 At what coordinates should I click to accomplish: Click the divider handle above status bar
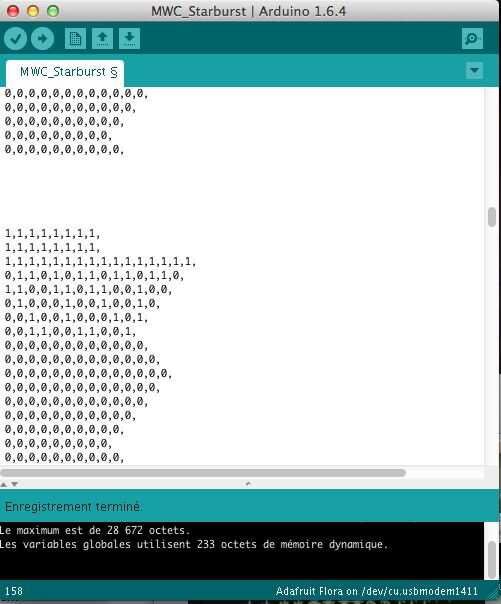pyautogui.click(x=248, y=483)
